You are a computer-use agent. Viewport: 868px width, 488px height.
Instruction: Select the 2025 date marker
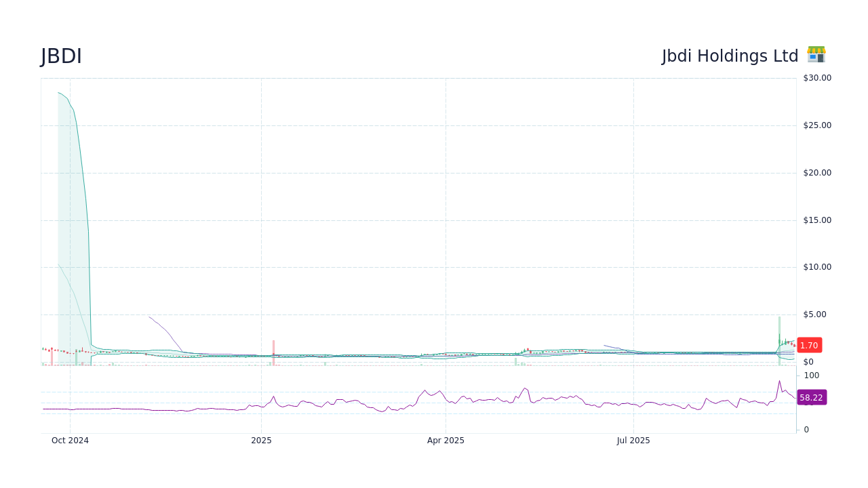click(x=261, y=441)
